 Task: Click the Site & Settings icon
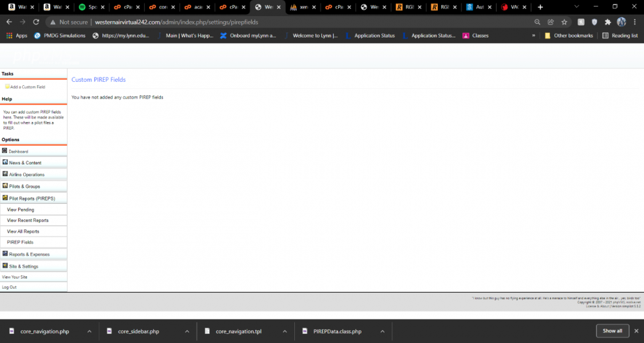click(x=5, y=266)
